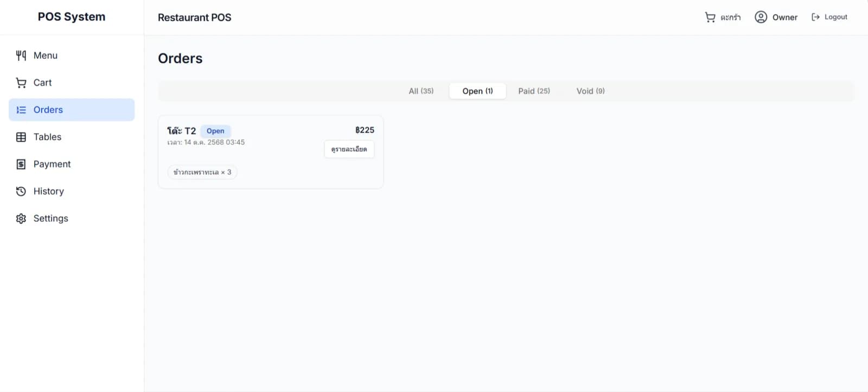
Task: Select Orders label in the sidebar
Action: click(x=48, y=110)
